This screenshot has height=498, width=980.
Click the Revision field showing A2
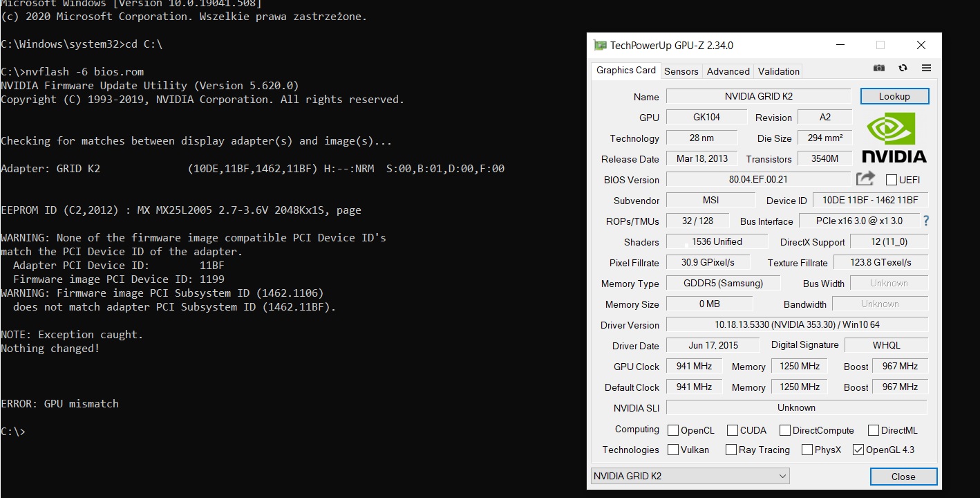coord(825,117)
